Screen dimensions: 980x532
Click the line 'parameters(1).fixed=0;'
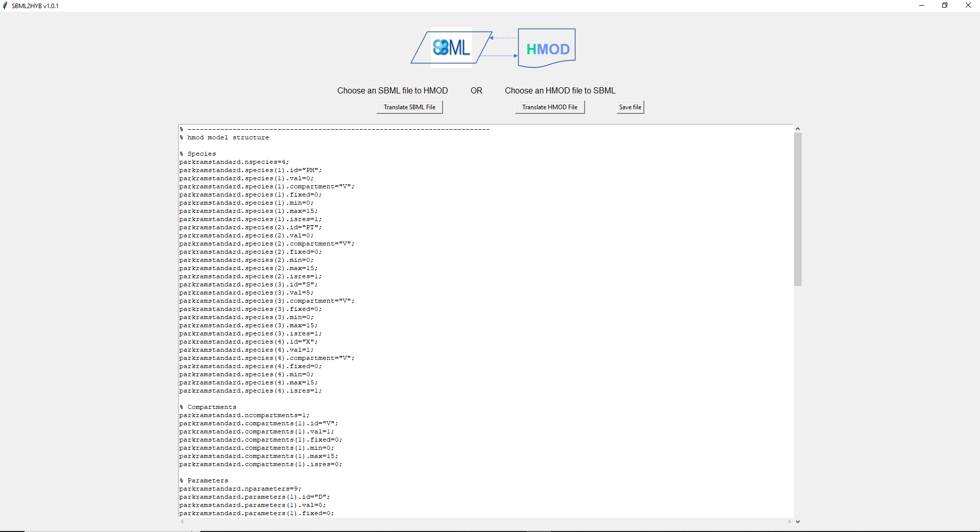[x=256, y=514]
